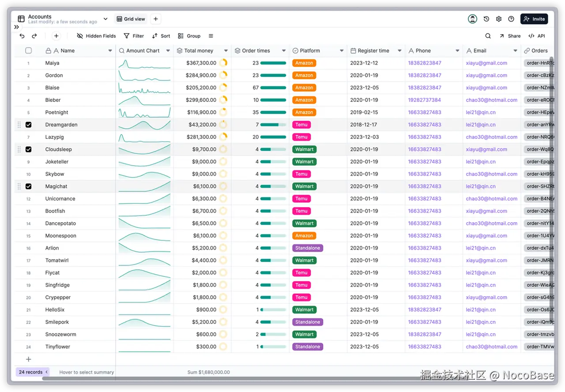Select the Grid view tab
This screenshot has width=565, height=392.
131,19
